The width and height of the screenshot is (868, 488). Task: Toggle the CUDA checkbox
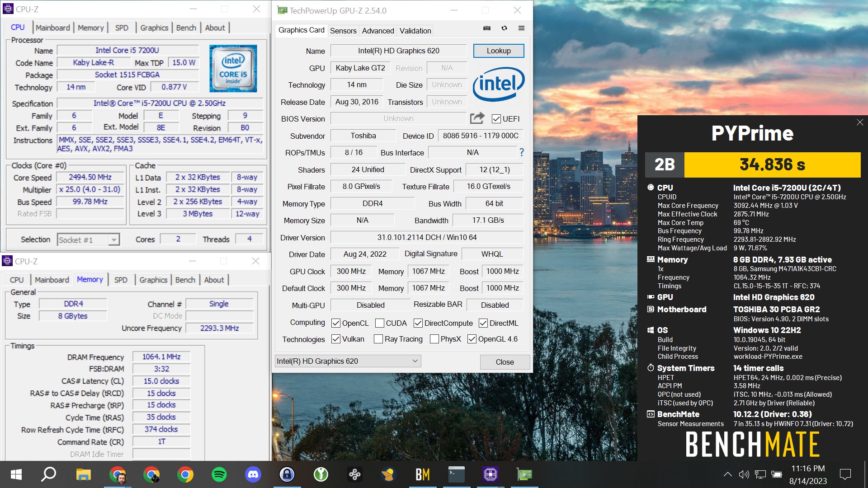380,323
